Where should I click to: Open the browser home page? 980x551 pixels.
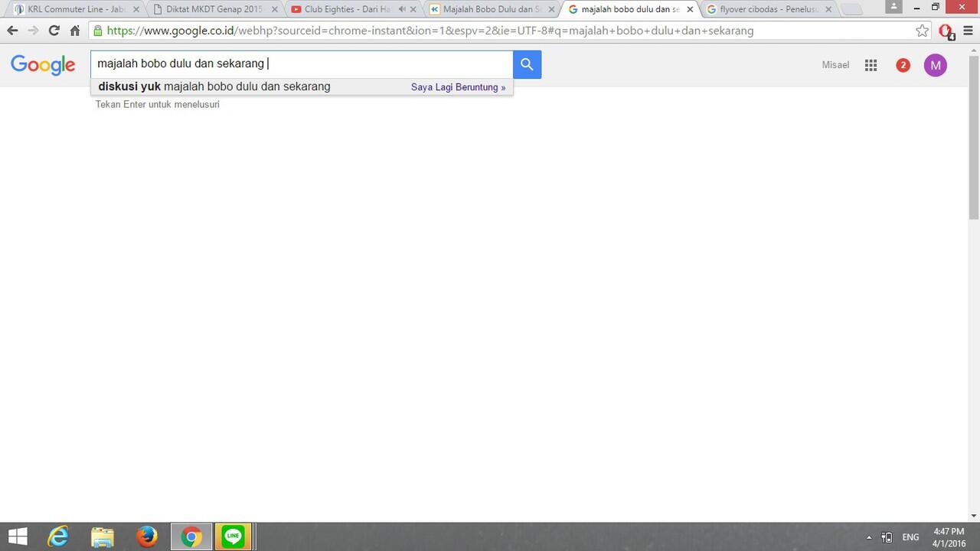(74, 31)
